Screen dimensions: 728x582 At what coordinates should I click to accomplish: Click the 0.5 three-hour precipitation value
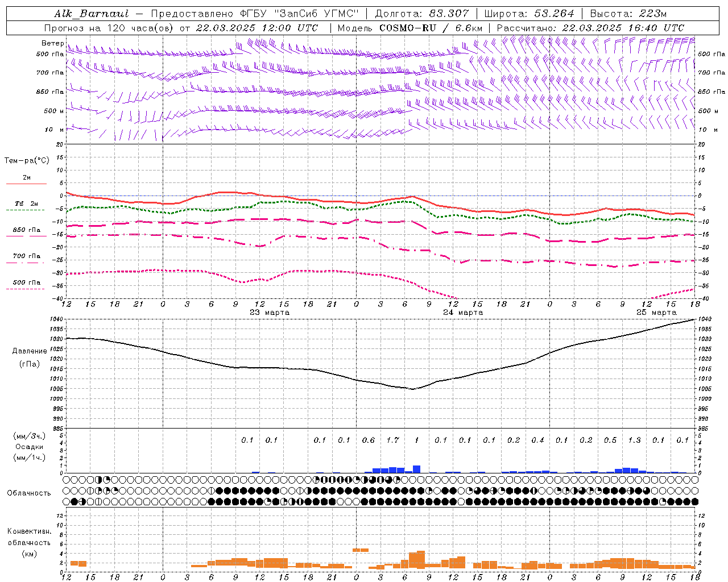pyautogui.click(x=610, y=440)
